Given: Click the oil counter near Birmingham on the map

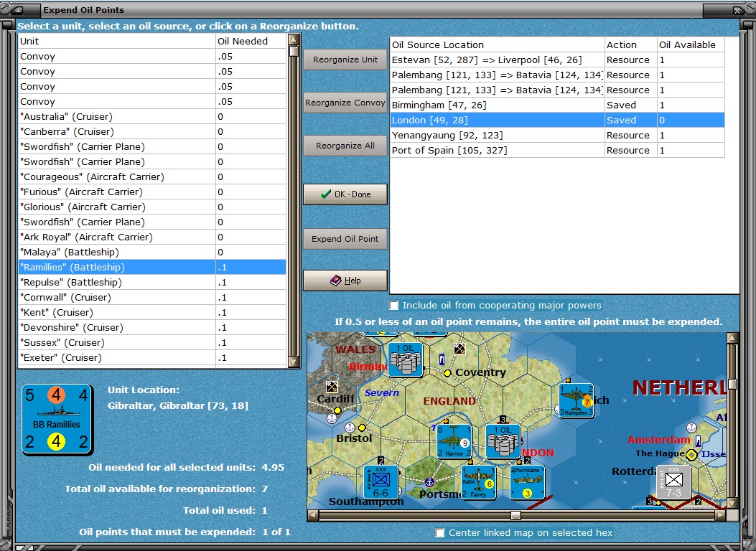Looking at the screenshot, I should [405, 359].
